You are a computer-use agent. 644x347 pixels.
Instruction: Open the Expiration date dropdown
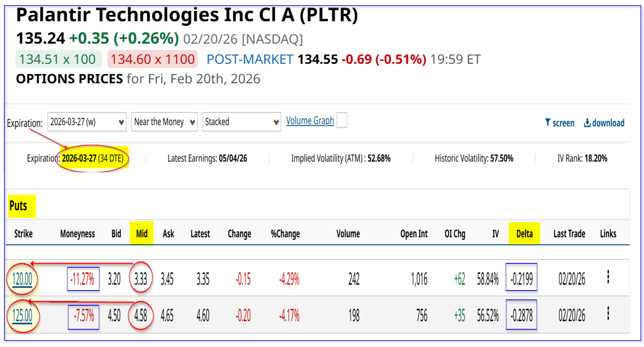pos(87,122)
